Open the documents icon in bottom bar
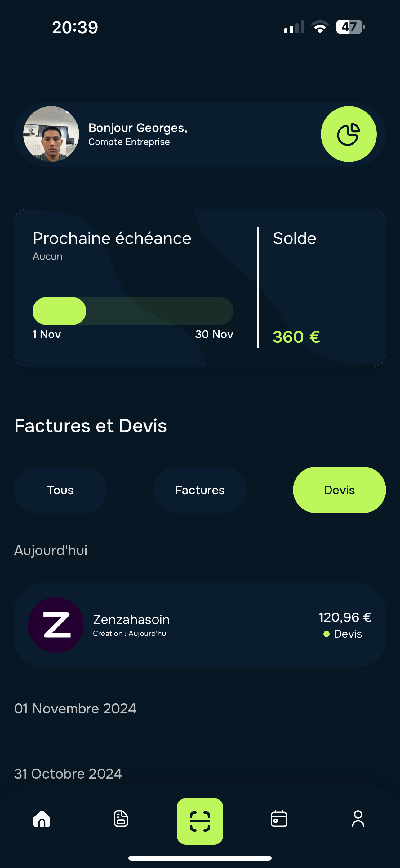This screenshot has width=400, height=868. pos(121,819)
